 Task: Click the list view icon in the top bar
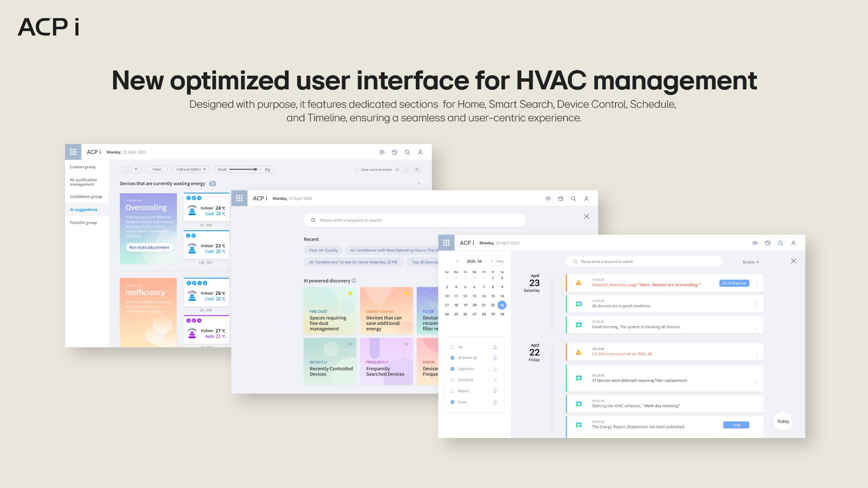(755, 243)
